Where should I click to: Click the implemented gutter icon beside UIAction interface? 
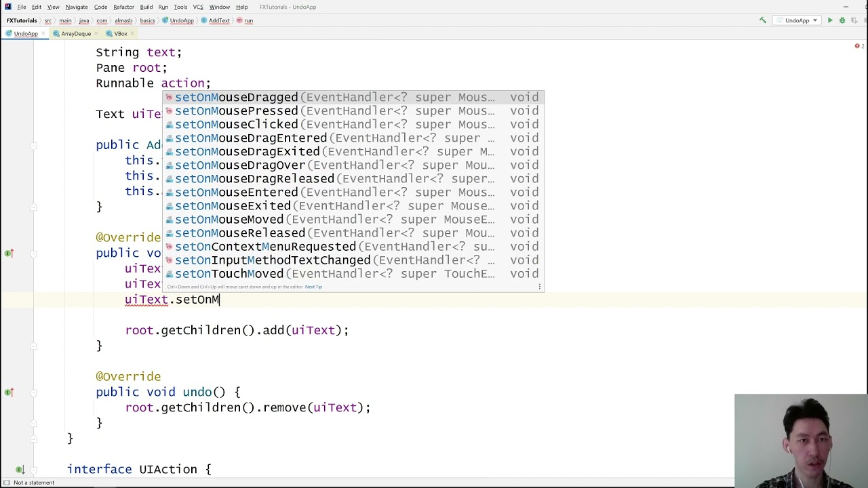pyautogui.click(x=20, y=469)
